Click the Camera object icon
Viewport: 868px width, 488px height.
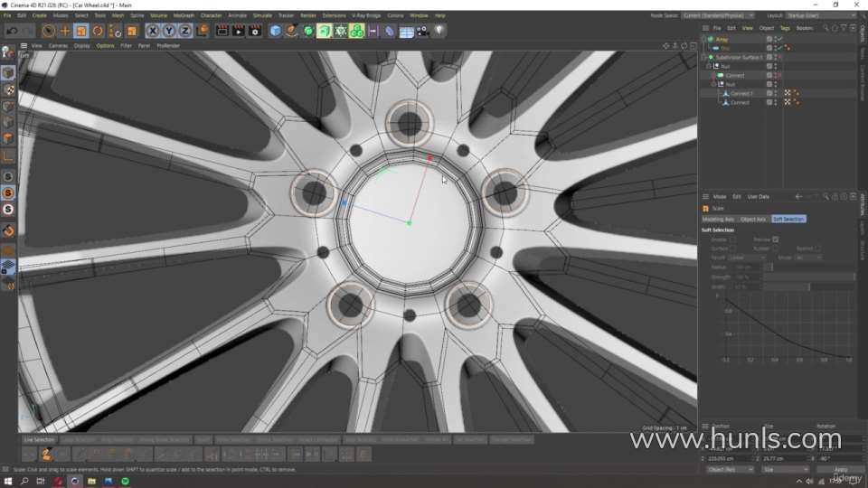pyautogui.click(x=423, y=31)
